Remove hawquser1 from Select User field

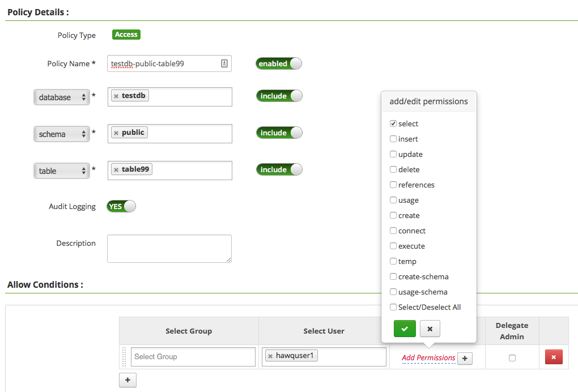(270, 356)
